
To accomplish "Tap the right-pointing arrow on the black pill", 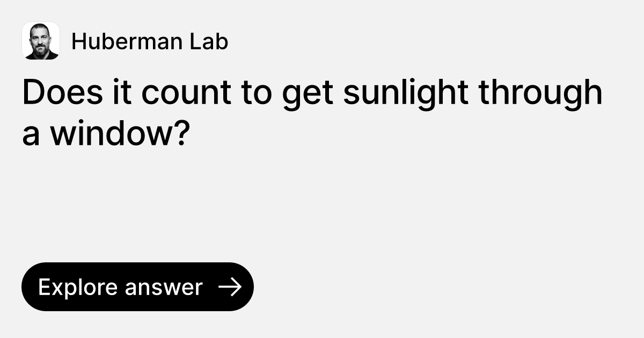I will [230, 287].
